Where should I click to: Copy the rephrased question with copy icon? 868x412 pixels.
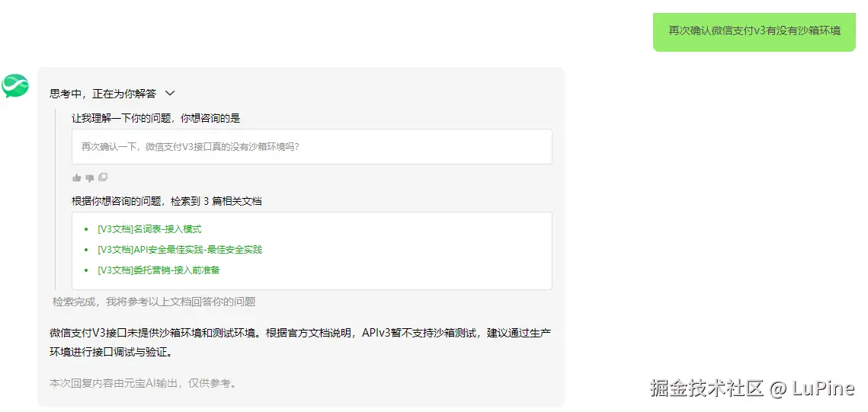pyautogui.click(x=103, y=177)
